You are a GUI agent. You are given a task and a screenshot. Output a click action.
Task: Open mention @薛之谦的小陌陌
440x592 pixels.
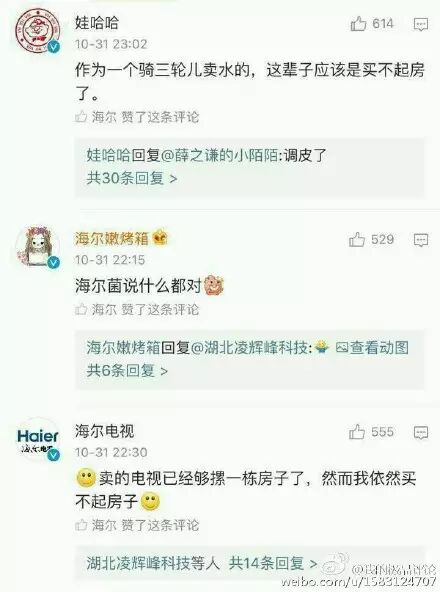219,155
